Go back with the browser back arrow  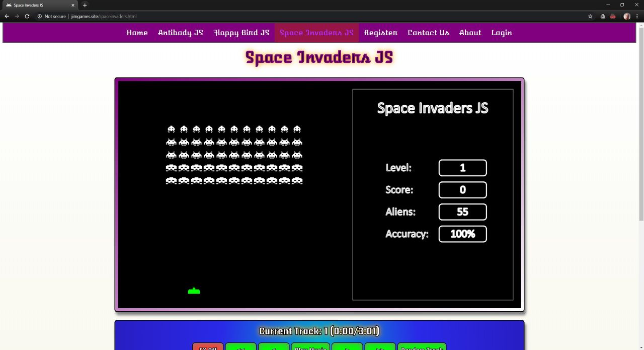pyautogui.click(x=7, y=16)
